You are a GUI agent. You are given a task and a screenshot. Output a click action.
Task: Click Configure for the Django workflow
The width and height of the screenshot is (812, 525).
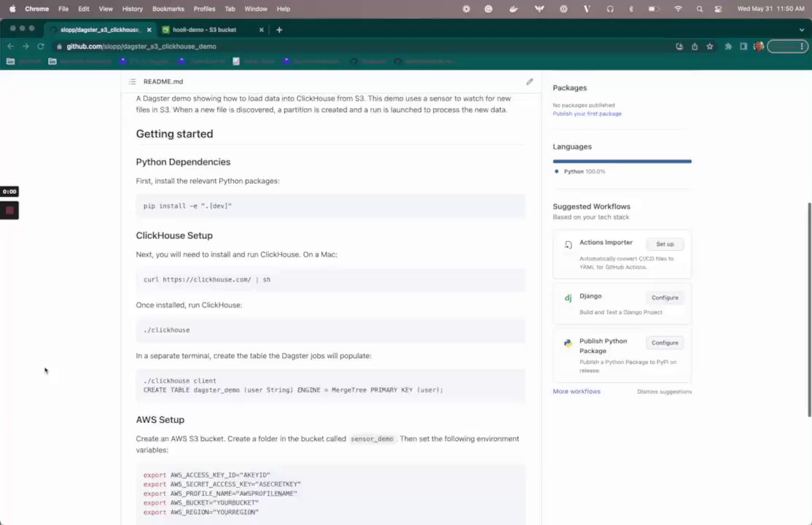click(x=665, y=297)
